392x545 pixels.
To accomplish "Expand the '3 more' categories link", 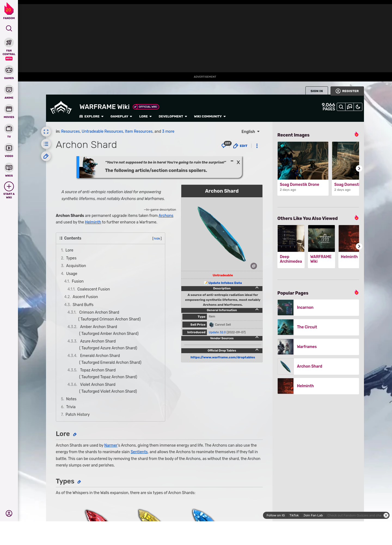I will 168,131.
